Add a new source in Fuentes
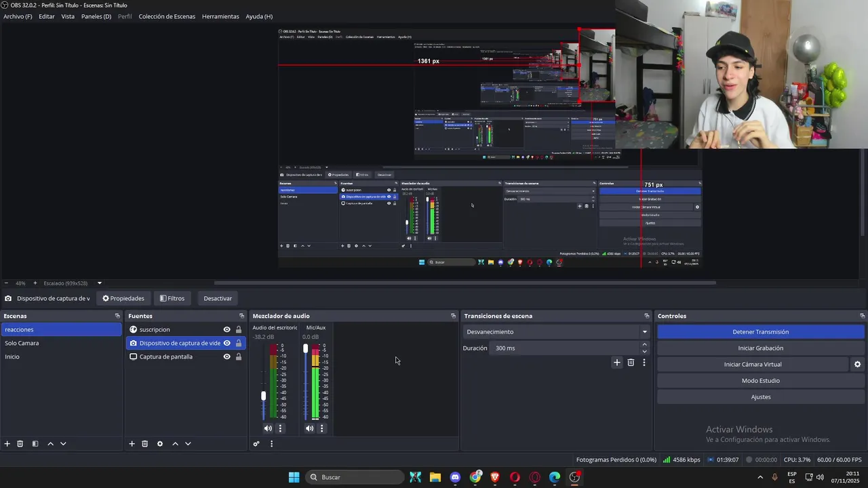The image size is (868, 488). [132, 444]
